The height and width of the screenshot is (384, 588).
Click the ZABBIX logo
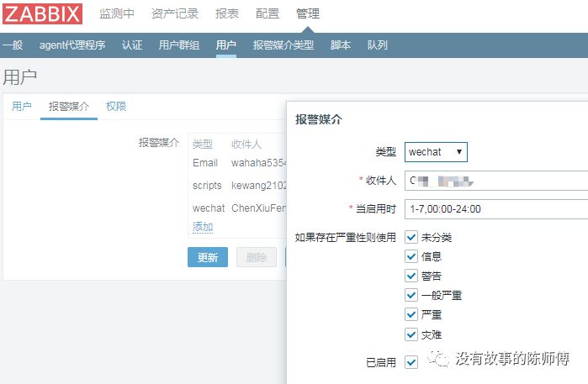click(42, 14)
